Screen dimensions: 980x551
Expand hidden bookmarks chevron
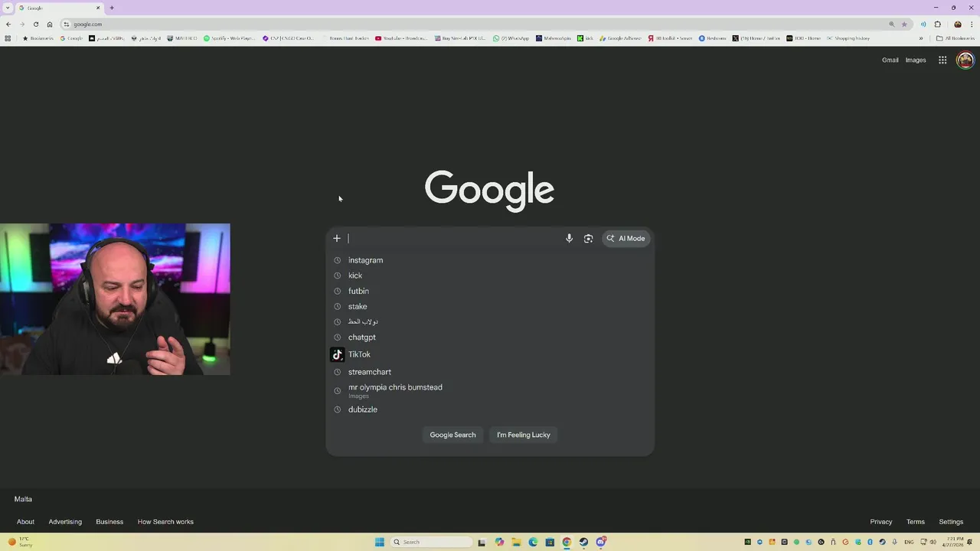coord(921,37)
